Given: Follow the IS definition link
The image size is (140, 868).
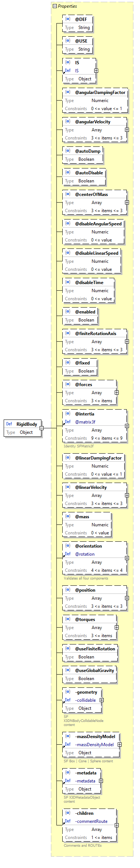Looking at the screenshot, I should pos(77,70).
